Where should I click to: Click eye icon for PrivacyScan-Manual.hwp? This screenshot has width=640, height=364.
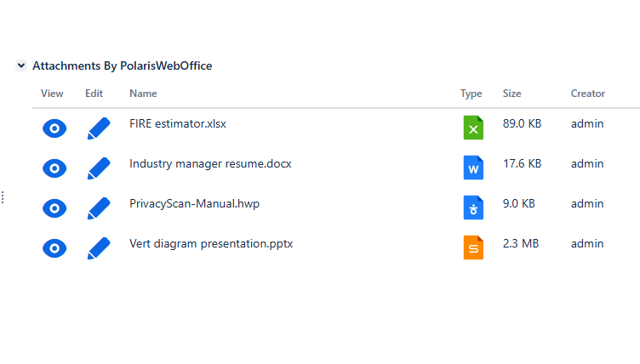click(x=54, y=208)
